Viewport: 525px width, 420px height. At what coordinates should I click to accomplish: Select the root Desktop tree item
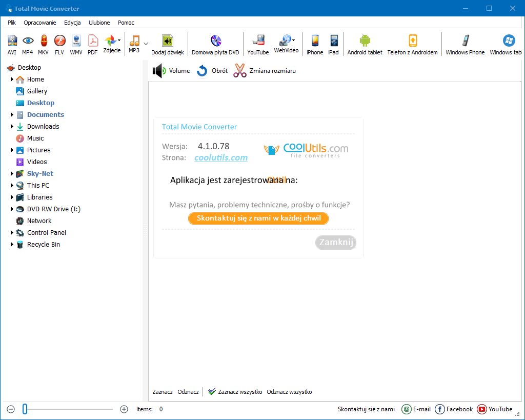[24, 68]
